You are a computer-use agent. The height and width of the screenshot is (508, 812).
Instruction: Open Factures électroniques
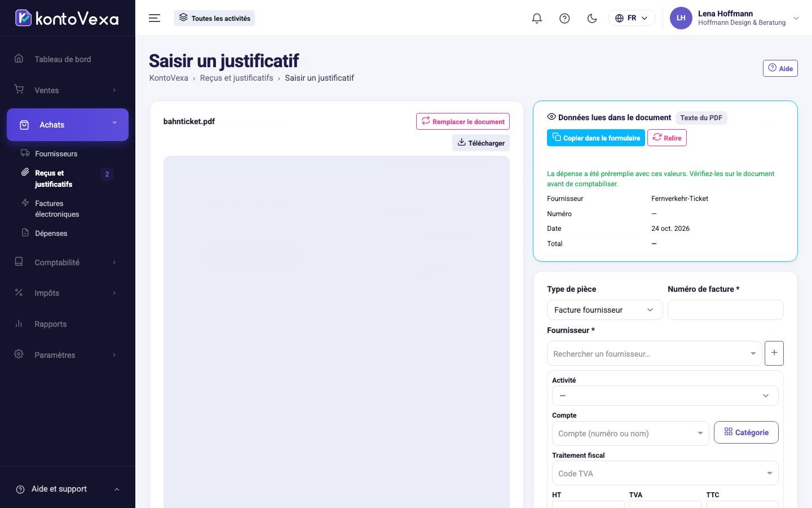(57, 209)
